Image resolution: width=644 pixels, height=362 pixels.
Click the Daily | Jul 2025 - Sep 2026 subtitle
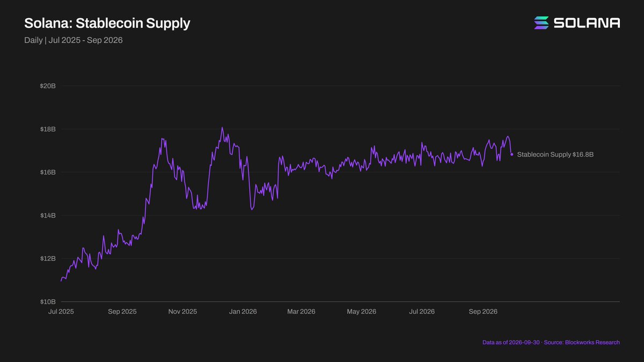74,40
